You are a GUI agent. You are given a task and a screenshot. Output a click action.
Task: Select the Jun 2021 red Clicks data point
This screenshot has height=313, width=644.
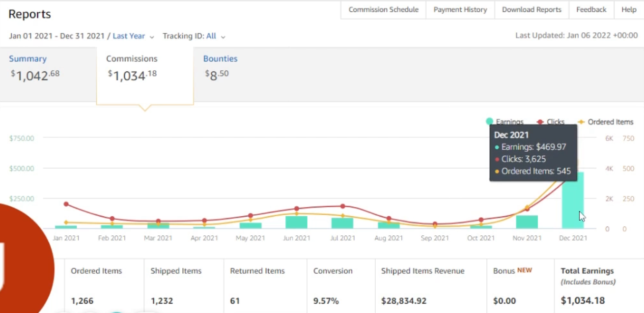pyautogui.click(x=296, y=209)
